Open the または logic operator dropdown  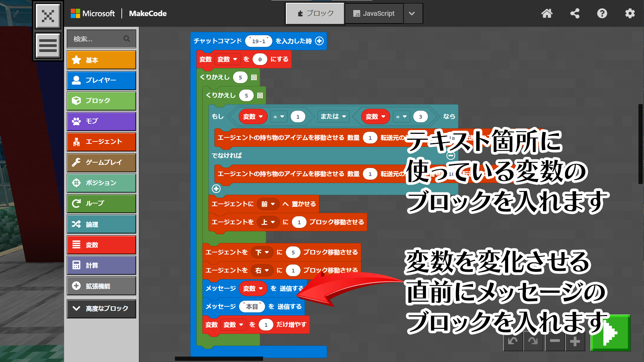click(333, 116)
